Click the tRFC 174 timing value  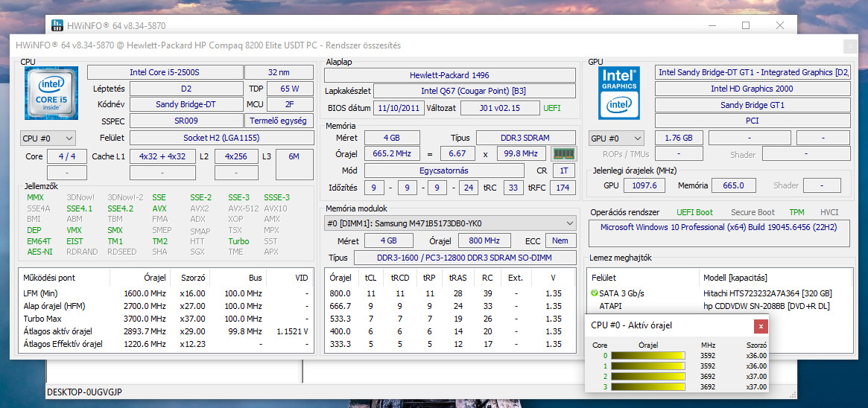563,188
